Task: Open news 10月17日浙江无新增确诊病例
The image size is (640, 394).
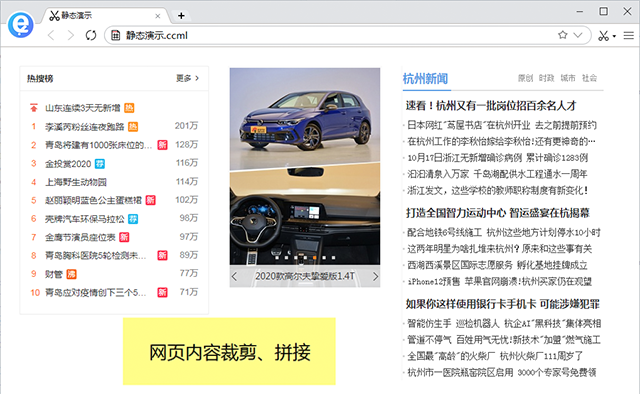Action: (x=498, y=158)
